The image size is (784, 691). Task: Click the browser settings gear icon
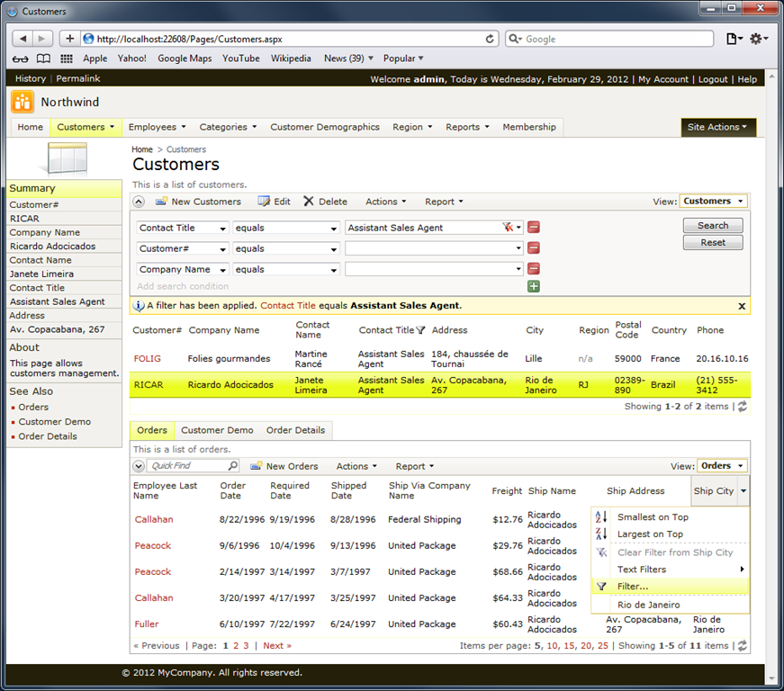[758, 39]
